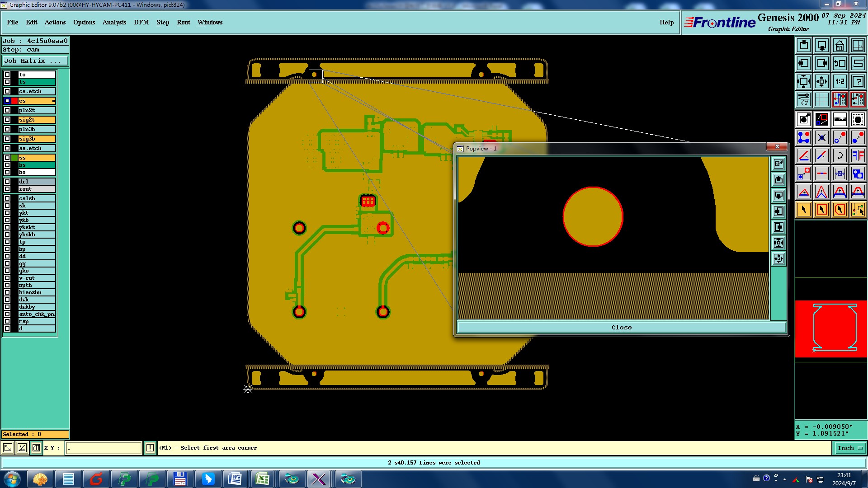Screen dimensions: 868x488
Task: Click the red color swatch beside cs layer
Action: point(14,101)
